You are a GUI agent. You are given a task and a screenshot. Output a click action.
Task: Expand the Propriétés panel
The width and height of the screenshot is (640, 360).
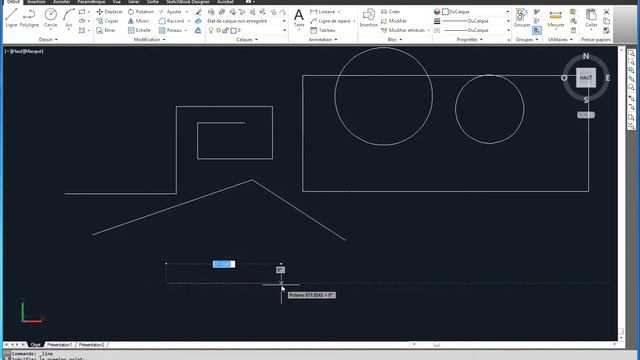[469, 40]
